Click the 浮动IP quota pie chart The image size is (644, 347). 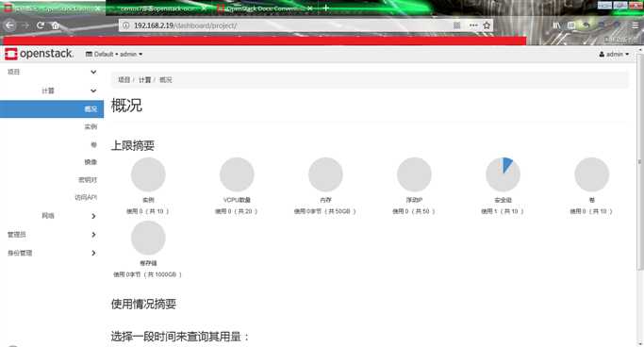415,174
